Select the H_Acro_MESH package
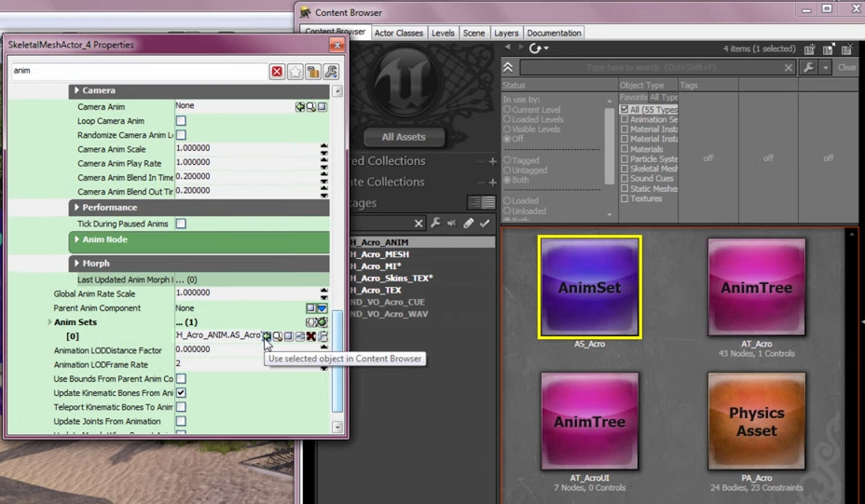The image size is (865, 504). point(379,254)
